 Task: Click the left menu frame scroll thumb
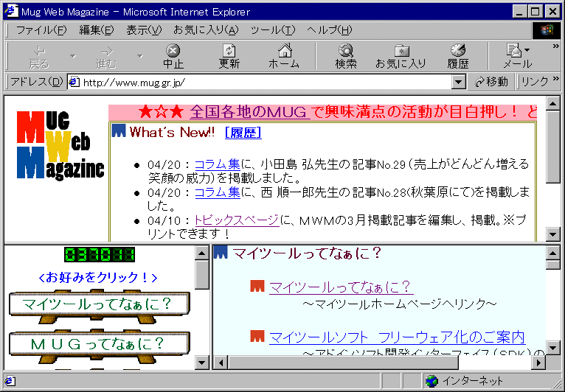(x=202, y=275)
